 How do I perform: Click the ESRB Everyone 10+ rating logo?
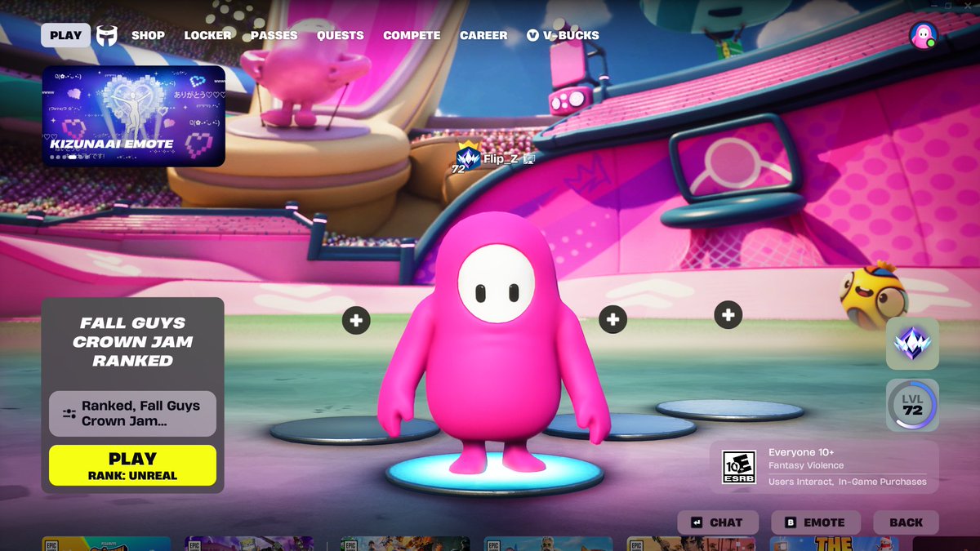(x=739, y=468)
